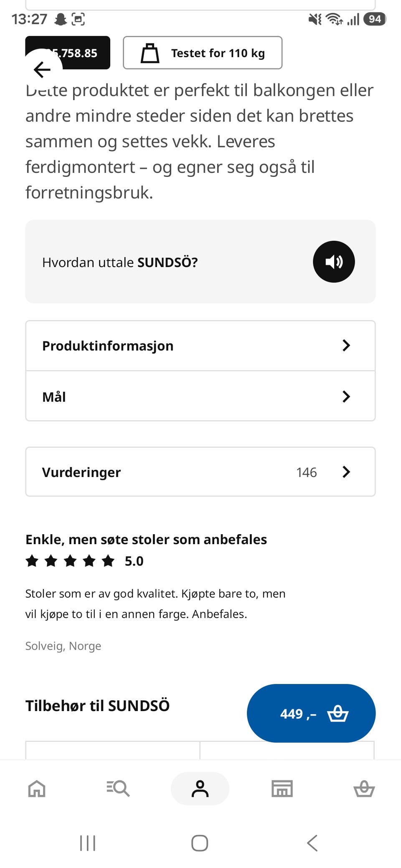
Task: Open the store building icon
Action: coord(282,789)
